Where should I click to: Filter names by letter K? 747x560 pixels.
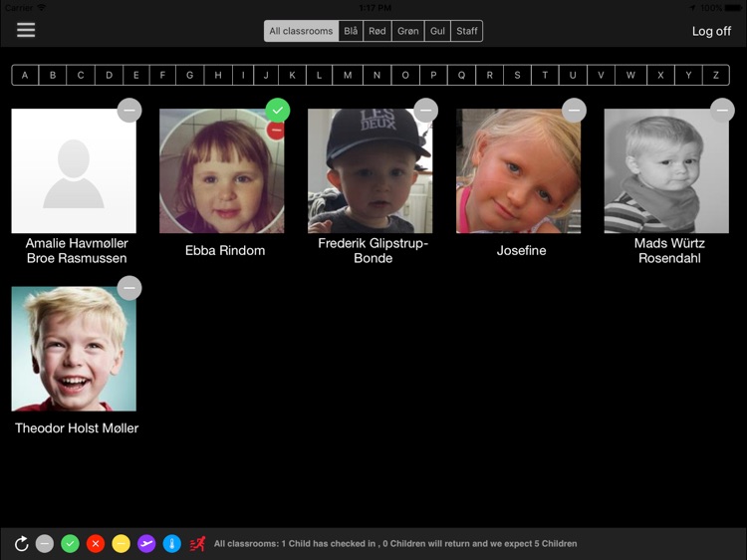(292, 76)
